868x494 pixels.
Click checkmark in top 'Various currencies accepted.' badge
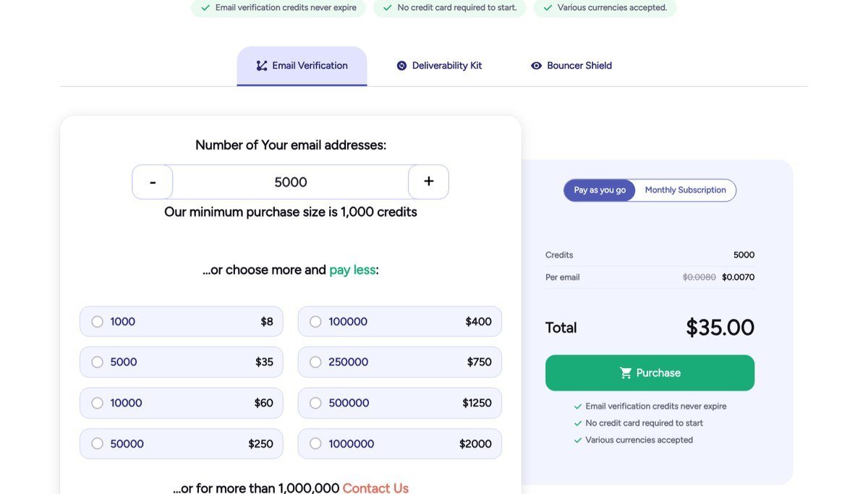(548, 8)
